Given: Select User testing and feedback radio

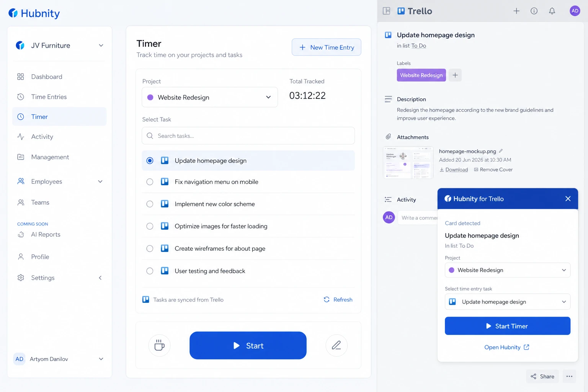Looking at the screenshot, I should (x=150, y=271).
